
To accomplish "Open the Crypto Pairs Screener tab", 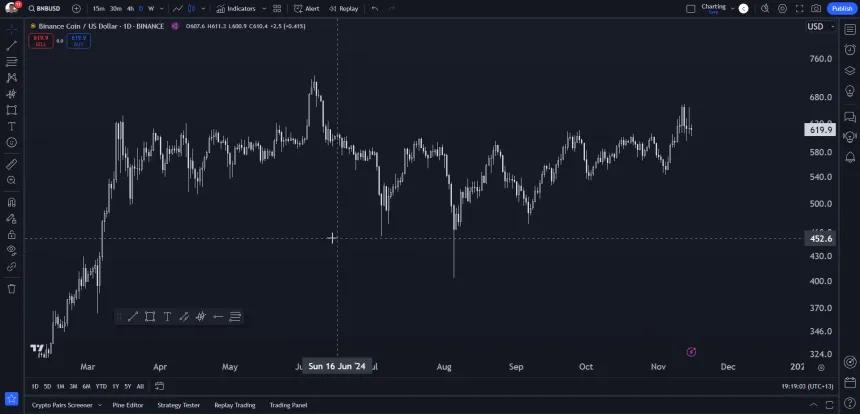I will [x=66, y=405].
